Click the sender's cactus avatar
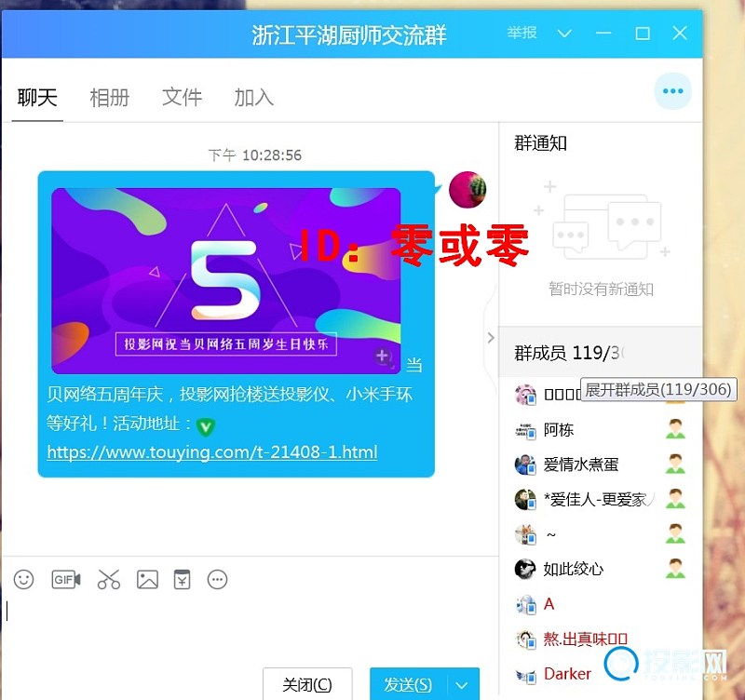Screen dimensions: 745x700 point(467,190)
